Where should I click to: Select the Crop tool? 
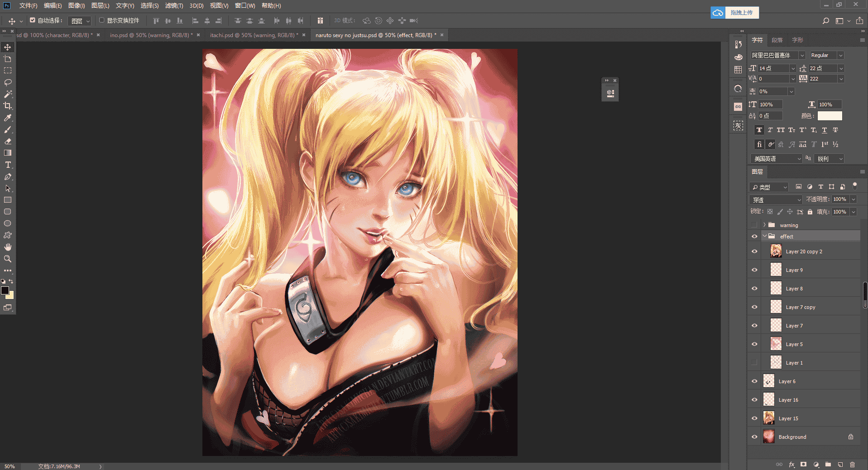[x=8, y=106]
